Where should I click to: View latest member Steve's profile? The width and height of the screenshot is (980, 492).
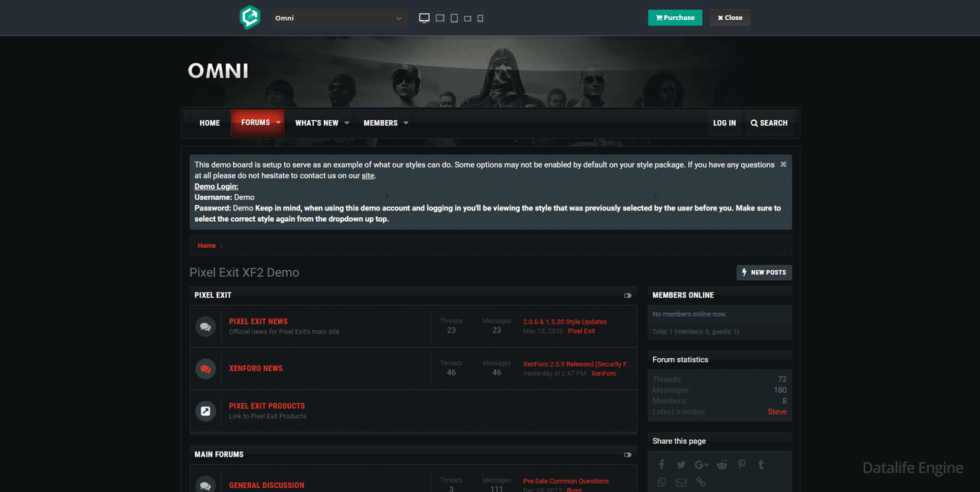click(777, 412)
